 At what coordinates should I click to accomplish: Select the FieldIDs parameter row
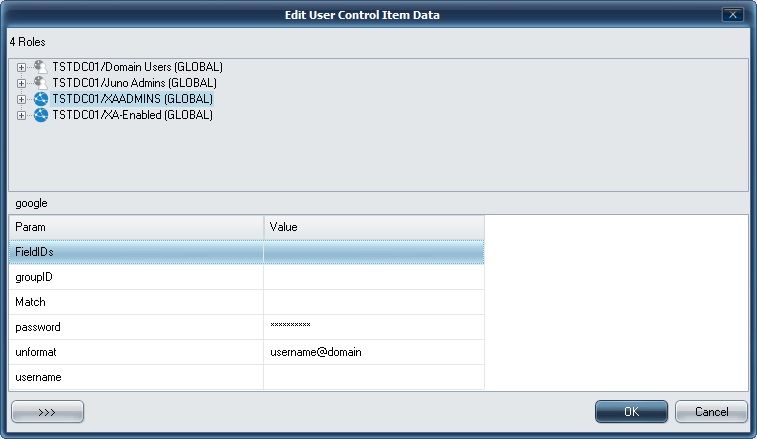point(247,252)
